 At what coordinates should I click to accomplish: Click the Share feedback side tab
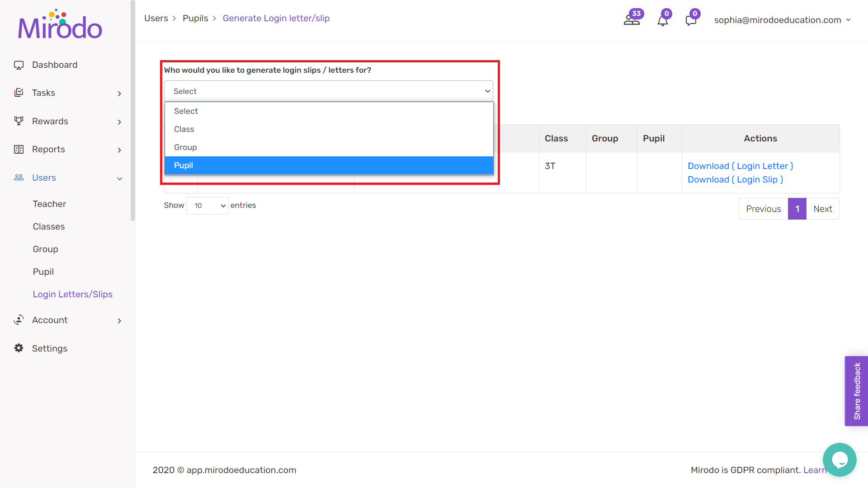(x=856, y=391)
